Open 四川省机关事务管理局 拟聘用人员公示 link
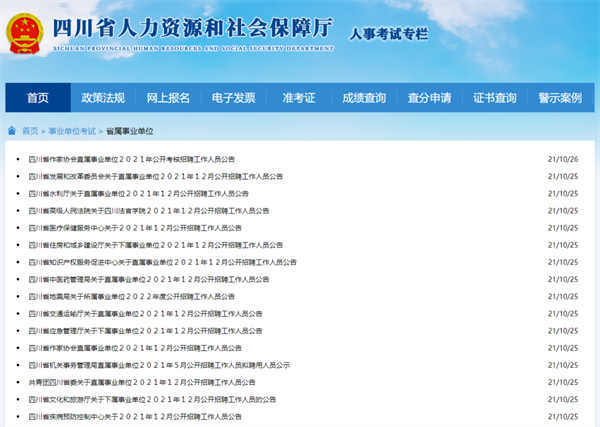The width and height of the screenshot is (600, 427). [159, 365]
